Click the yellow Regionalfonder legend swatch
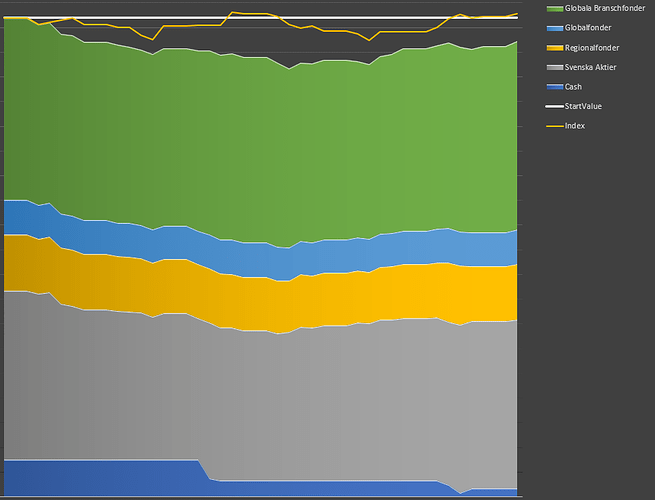The height and width of the screenshot is (500, 655). click(554, 47)
